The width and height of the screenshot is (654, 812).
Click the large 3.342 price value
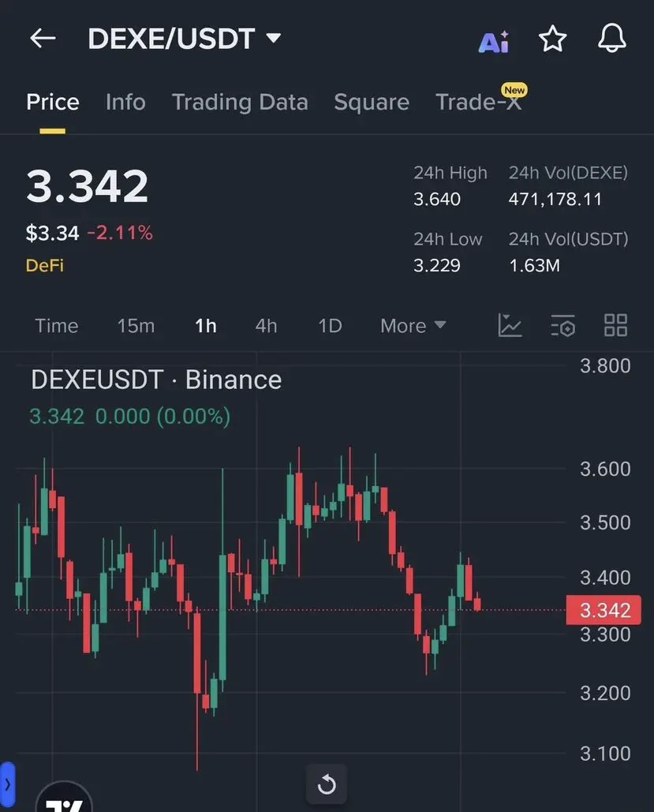[x=87, y=186]
